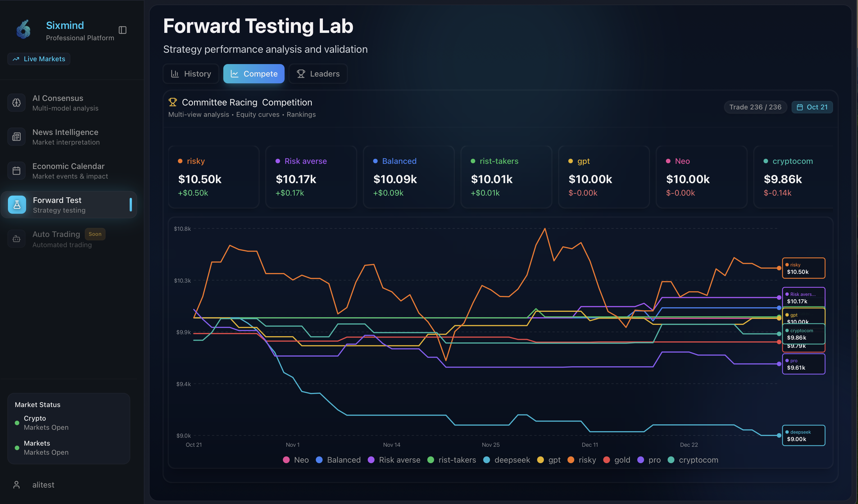
Task: Toggle gpt series in chart legend
Action: [549, 460]
